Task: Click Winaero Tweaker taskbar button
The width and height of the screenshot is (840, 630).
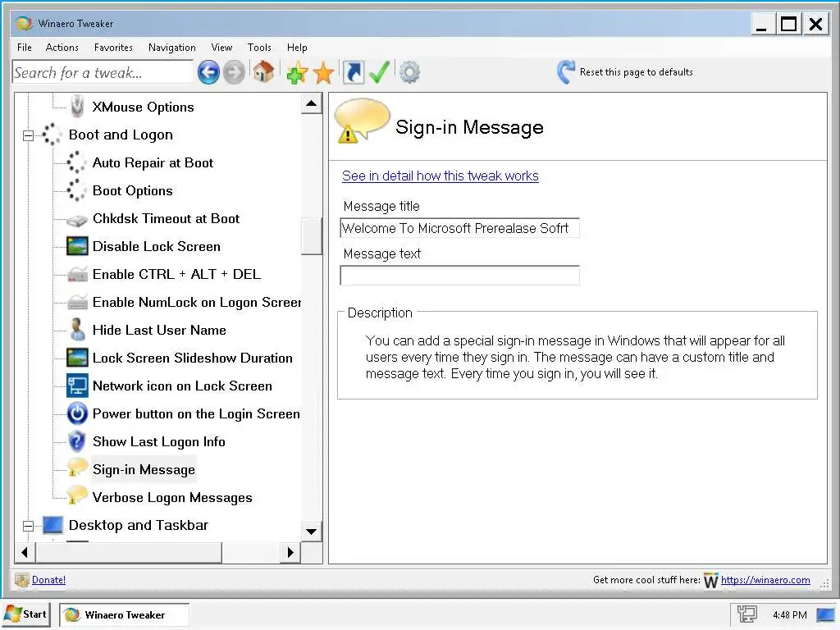Action: pyautogui.click(x=125, y=615)
